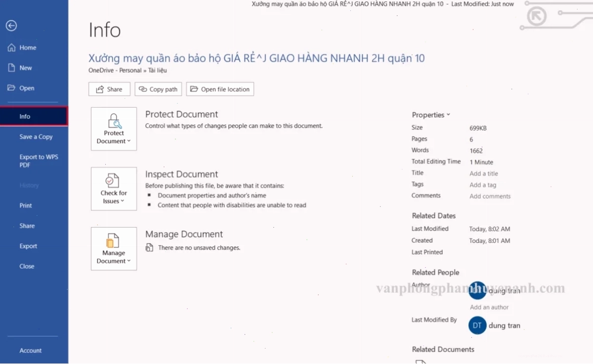Click the Open folder icon in sidebar
The width and height of the screenshot is (593, 364).
click(x=12, y=88)
